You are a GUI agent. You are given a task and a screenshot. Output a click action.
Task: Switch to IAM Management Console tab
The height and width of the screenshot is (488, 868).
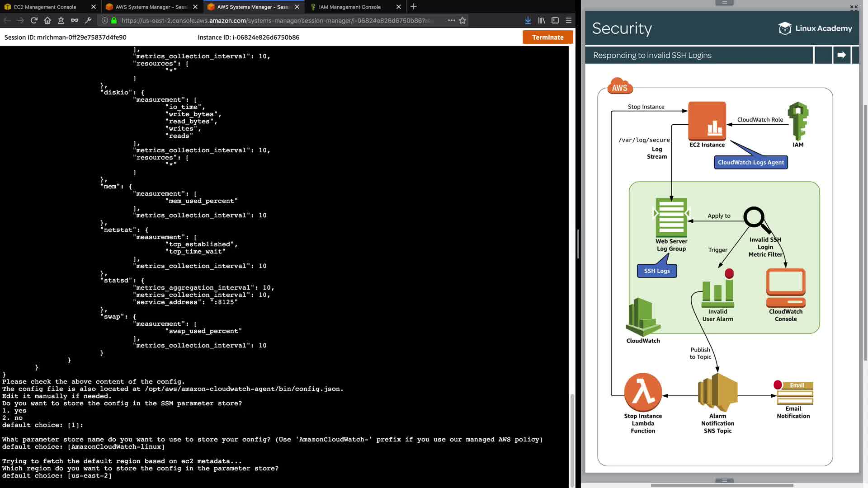click(349, 7)
